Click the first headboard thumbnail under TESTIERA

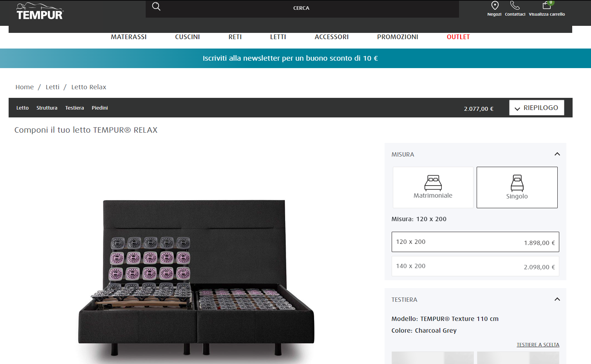pyautogui.click(x=433, y=358)
